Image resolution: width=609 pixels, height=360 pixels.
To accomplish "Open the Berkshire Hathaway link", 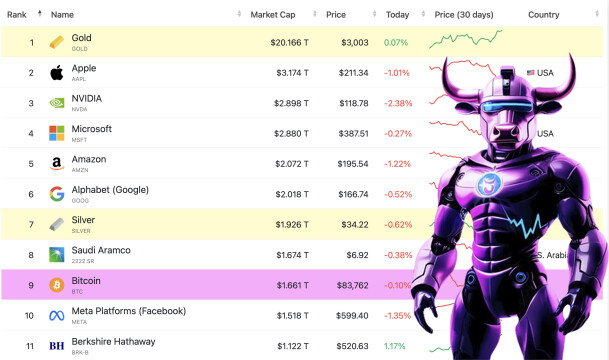I will pos(113,341).
